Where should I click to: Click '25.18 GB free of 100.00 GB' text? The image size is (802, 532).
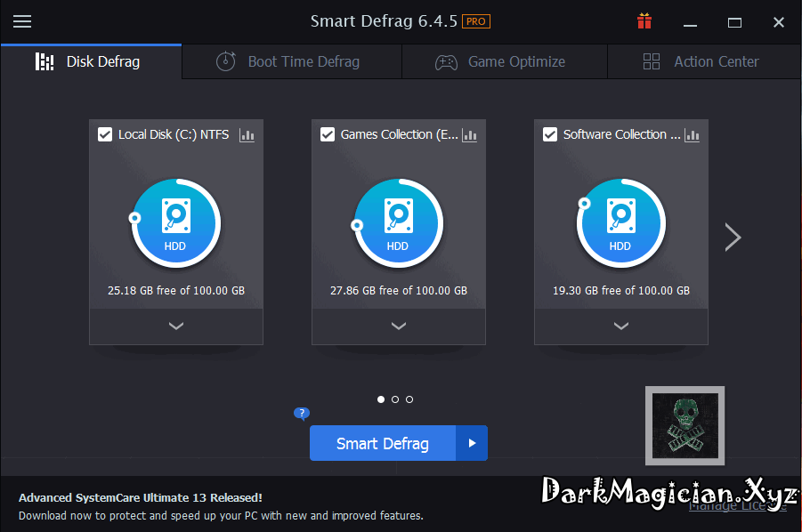176,291
